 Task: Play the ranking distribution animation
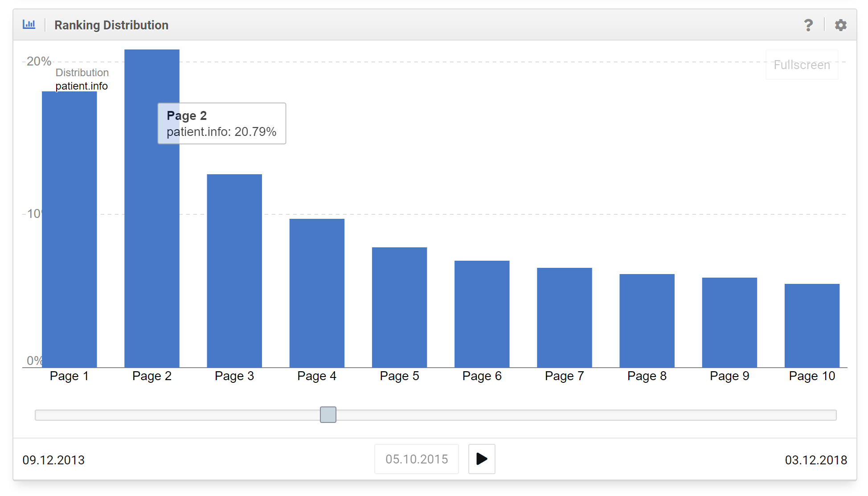coord(482,459)
